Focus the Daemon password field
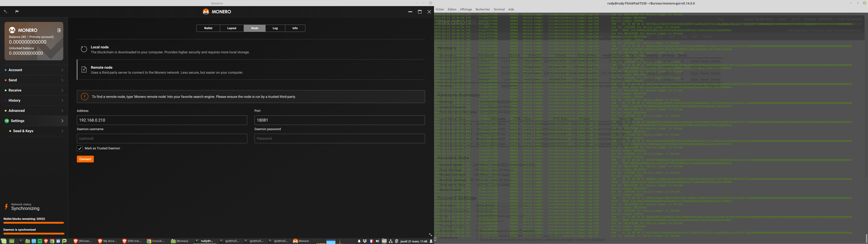868x244 pixels. click(340, 138)
